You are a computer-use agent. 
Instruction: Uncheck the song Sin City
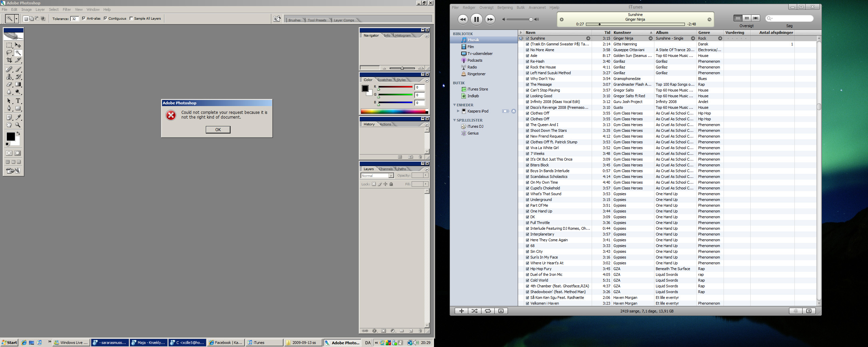pos(527,251)
